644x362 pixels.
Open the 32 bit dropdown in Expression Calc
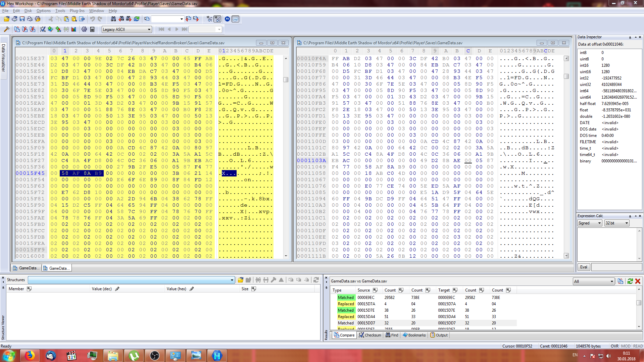617,223
